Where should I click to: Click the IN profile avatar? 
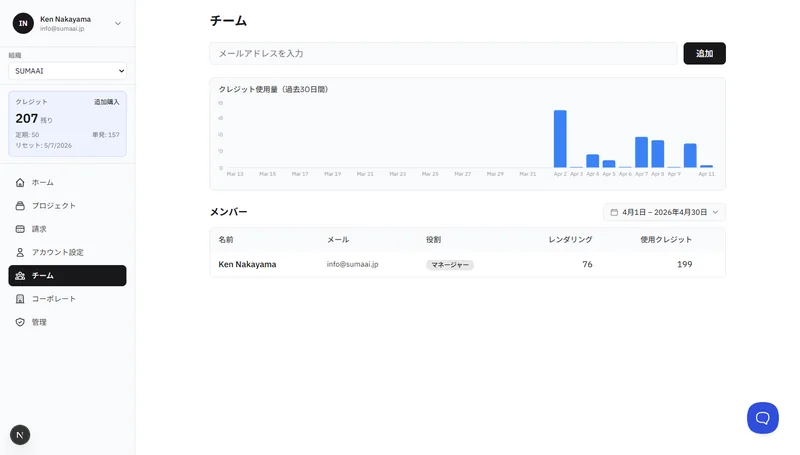pos(23,23)
